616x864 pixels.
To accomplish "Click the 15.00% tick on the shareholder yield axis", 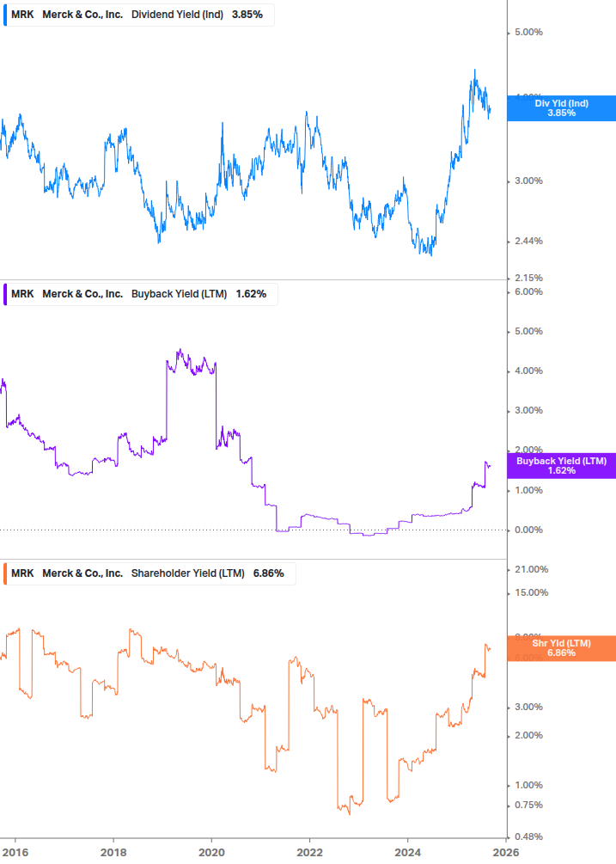I will 531,593.
